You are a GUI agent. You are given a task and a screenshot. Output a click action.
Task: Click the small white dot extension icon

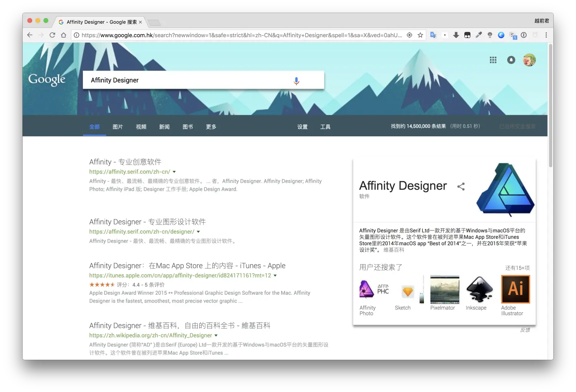[445, 35]
